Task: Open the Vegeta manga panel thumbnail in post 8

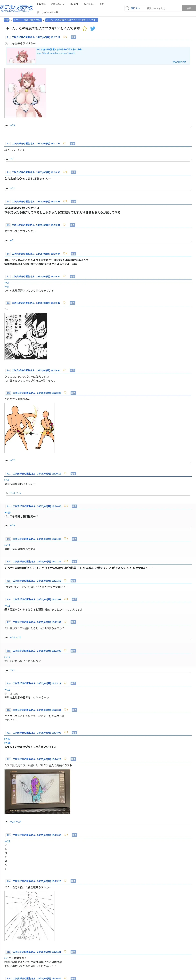Action: click(x=26, y=336)
